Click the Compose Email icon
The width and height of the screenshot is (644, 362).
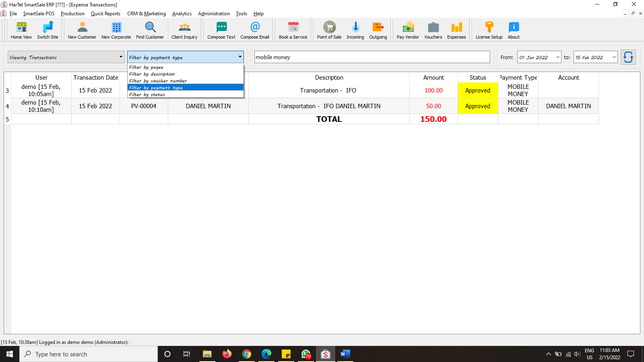254,29
